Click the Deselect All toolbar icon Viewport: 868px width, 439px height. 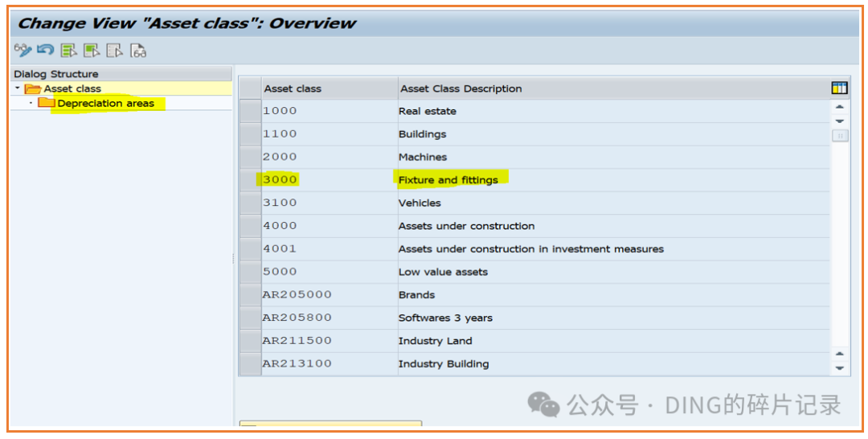(115, 51)
